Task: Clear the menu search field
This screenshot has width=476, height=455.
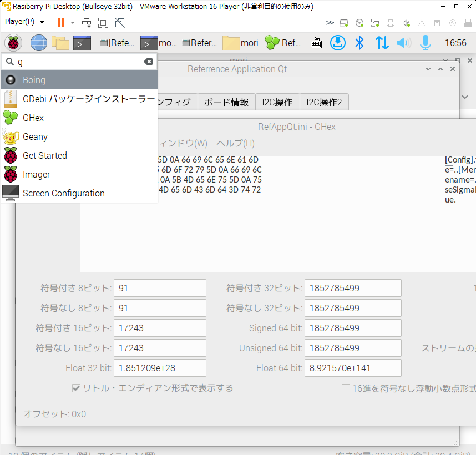Action: pos(148,62)
